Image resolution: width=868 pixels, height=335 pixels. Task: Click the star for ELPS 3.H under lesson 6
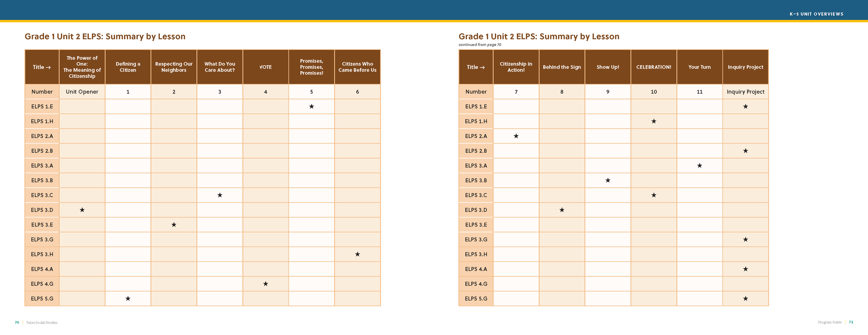tap(358, 254)
